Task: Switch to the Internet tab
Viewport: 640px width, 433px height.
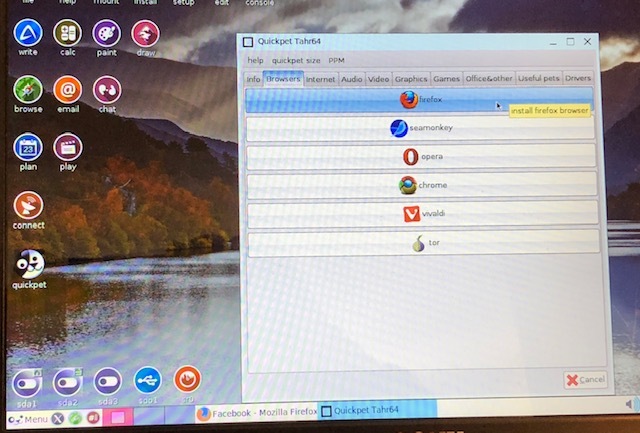Action: tap(320, 79)
